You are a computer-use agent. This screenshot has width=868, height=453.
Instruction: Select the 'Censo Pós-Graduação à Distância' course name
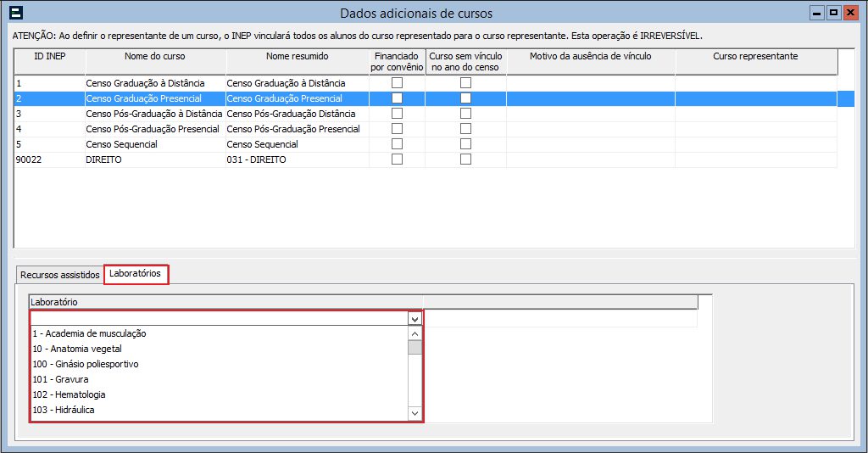tap(155, 114)
